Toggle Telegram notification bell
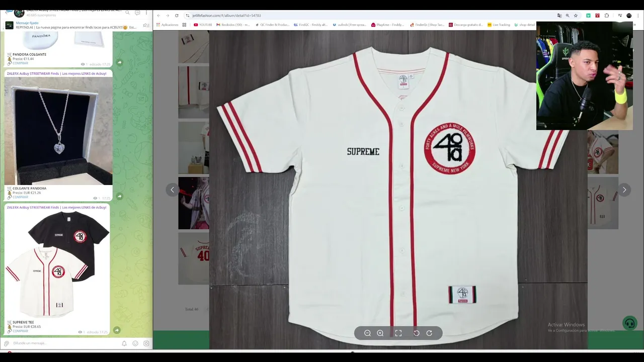 124,343
